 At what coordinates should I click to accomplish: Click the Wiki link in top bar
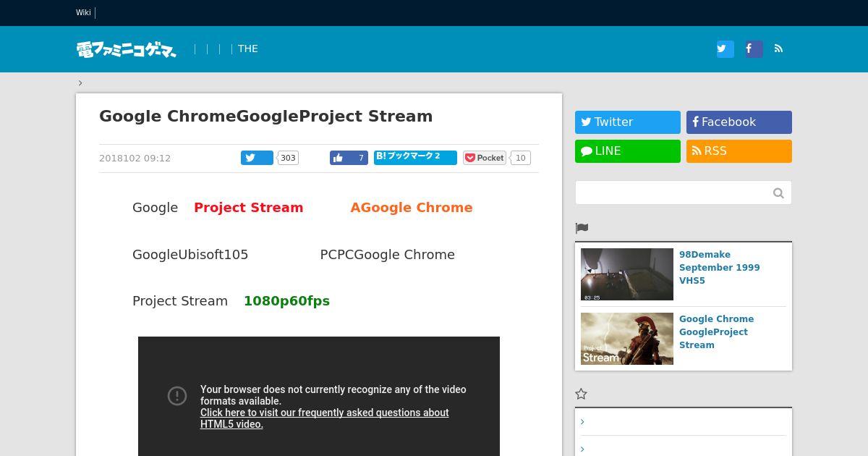(x=83, y=12)
